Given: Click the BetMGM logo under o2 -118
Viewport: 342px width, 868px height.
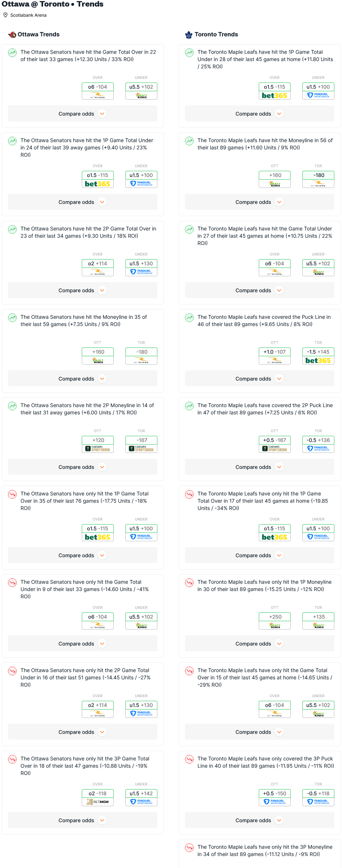Looking at the screenshot, I should click(x=98, y=802).
